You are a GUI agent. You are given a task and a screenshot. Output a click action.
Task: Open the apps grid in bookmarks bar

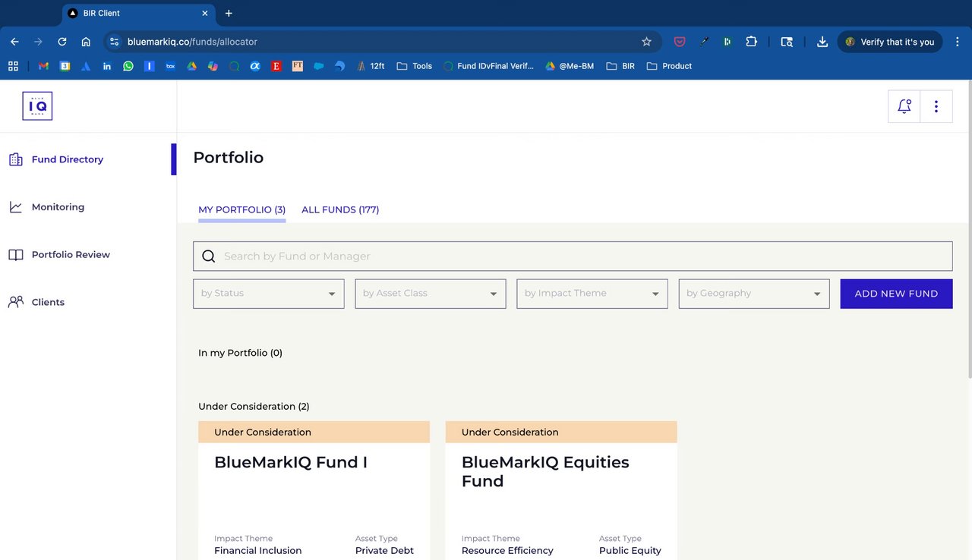tap(13, 66)
